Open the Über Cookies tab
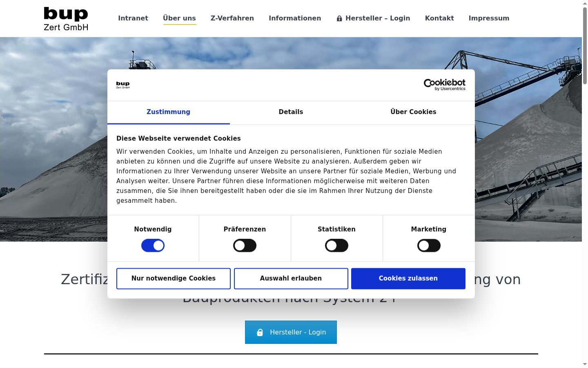The height and width of the screenshot is (368, 588). coord(413,112)
